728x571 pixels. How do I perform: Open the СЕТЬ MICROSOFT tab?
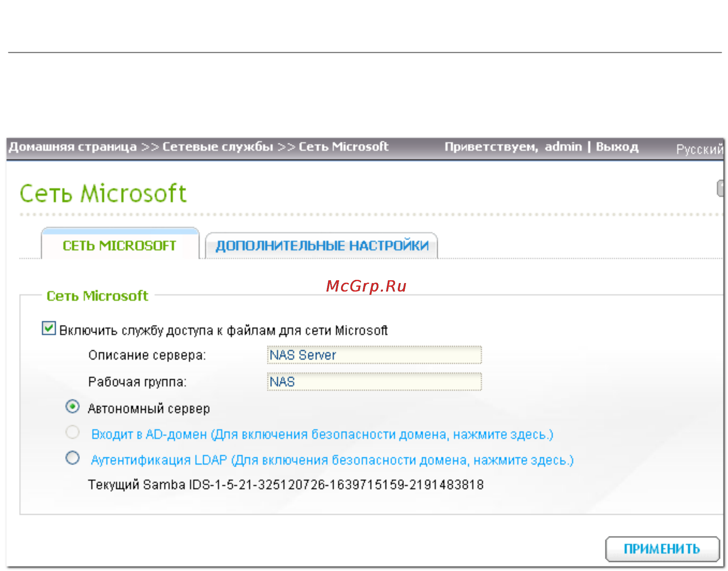[120, 245]
